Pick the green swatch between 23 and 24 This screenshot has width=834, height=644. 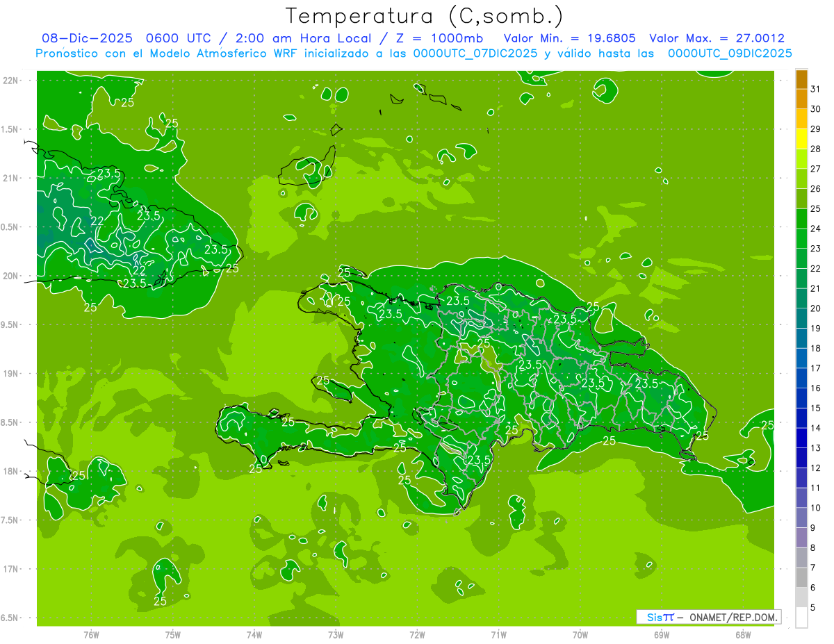801,238
